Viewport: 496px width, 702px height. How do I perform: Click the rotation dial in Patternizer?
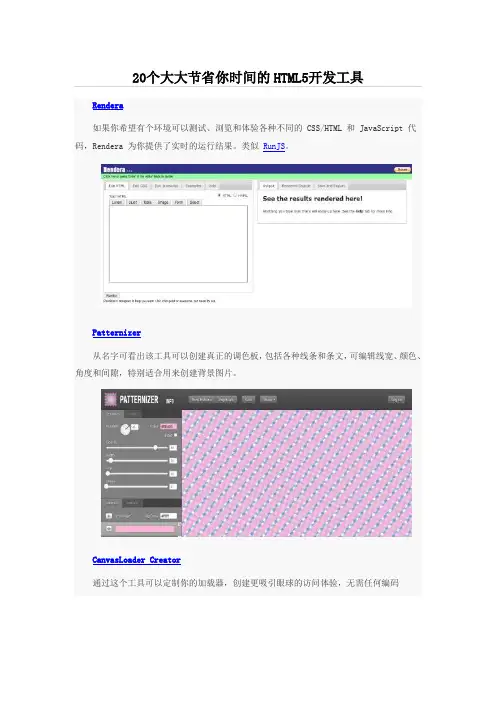[x=125, y=429]
